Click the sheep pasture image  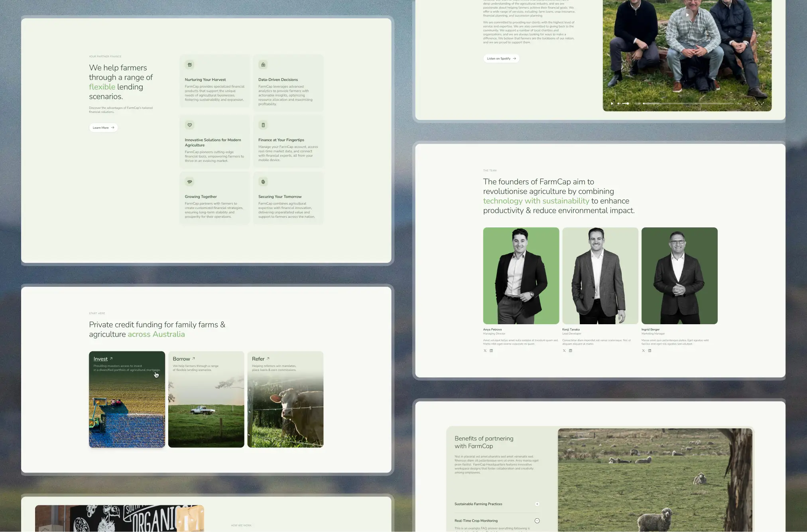point(655,480)
